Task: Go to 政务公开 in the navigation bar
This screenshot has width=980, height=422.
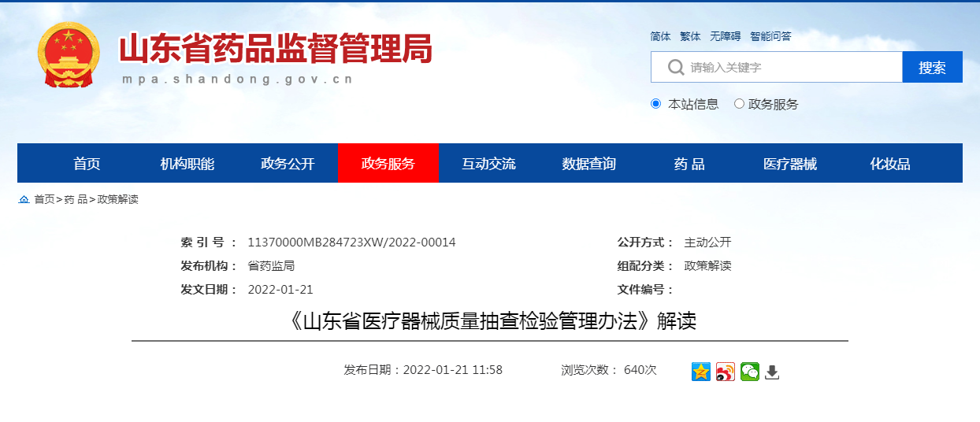Action: (288, 164)
